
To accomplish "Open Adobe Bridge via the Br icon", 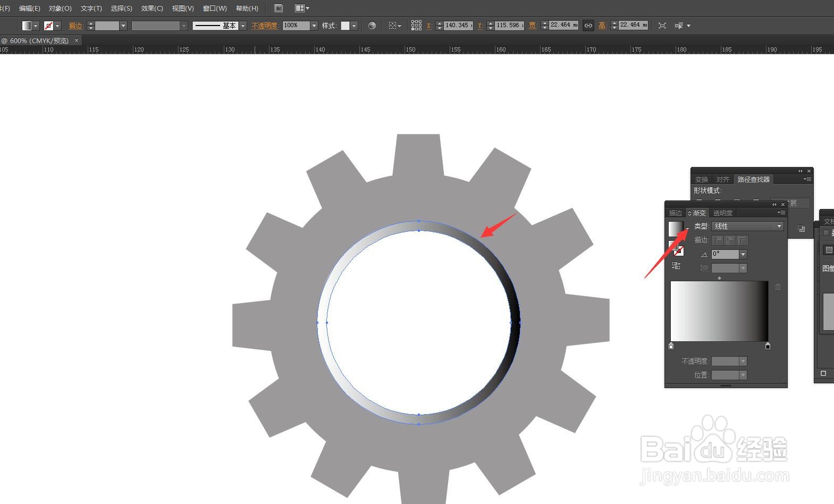I will [x=279, y=9].
